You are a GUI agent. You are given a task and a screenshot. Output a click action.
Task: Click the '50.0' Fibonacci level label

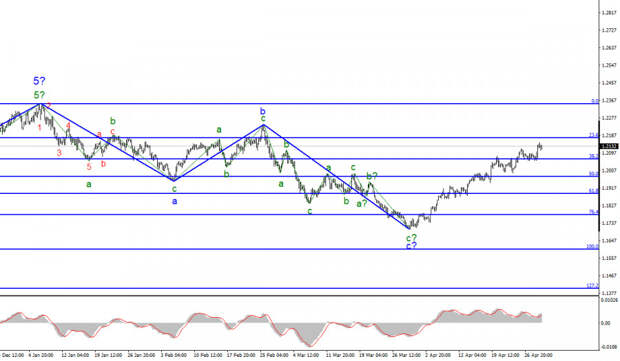point(594,174)
